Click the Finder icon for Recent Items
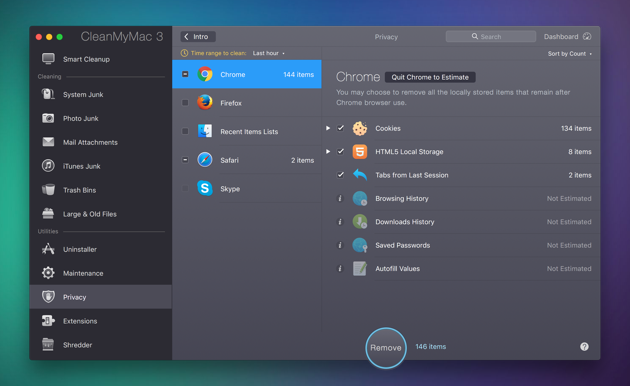Viewport: 630px width, 386px height. pos(205,131)
